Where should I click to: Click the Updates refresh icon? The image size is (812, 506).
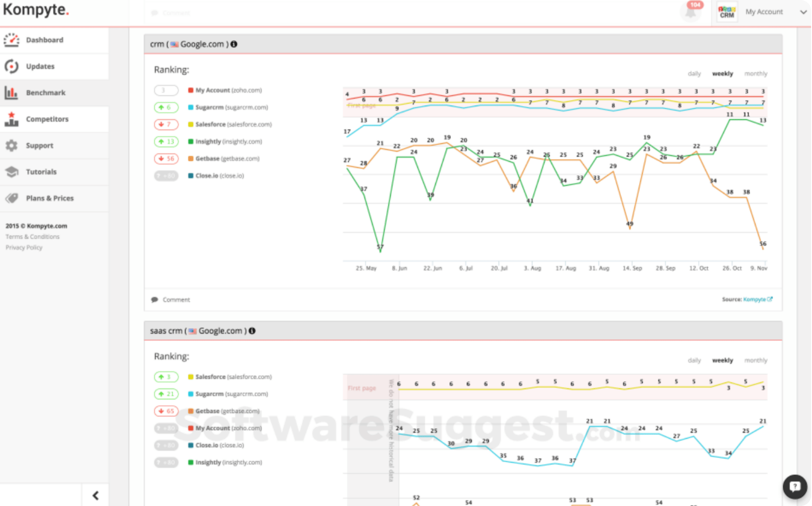click(12, 66)
